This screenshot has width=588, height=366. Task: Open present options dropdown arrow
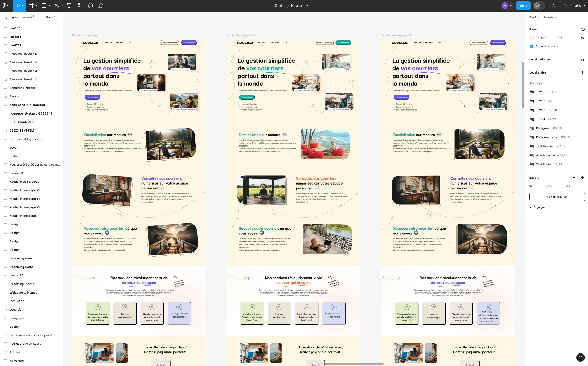570,6
